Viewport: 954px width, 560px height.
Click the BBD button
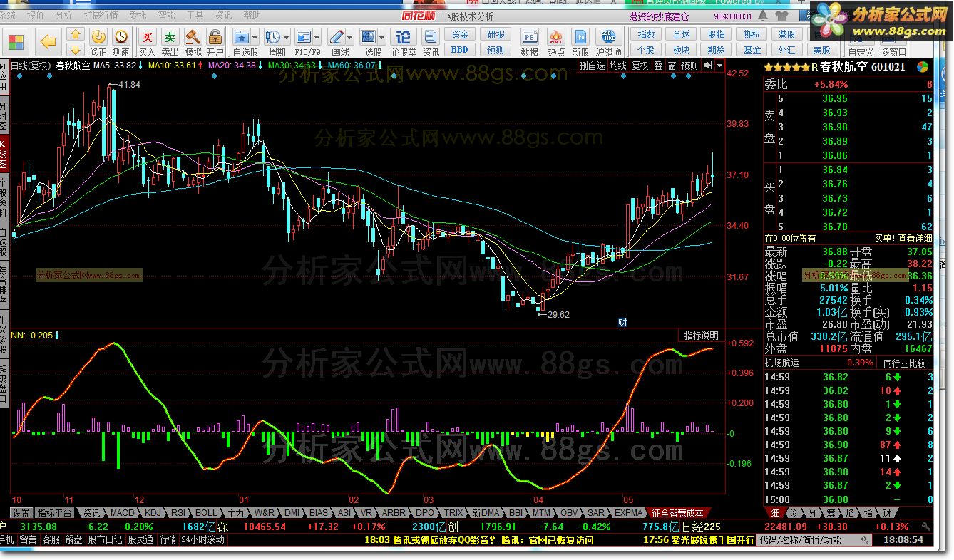click(x=461, y=49)
